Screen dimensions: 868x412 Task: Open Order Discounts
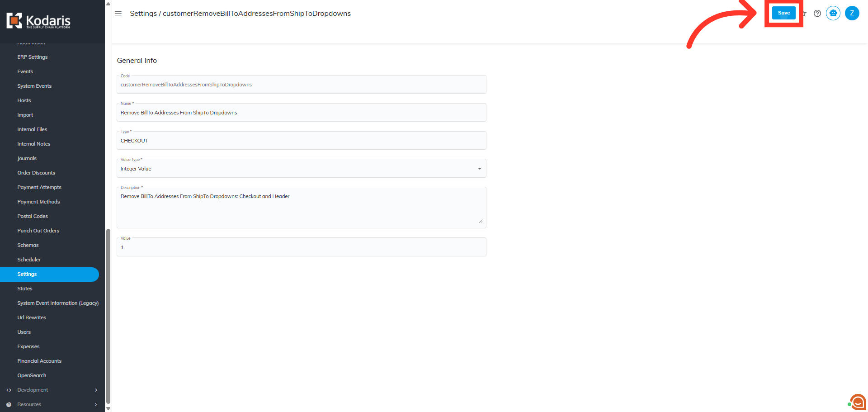pyautogui.click(x=36, y=173)
